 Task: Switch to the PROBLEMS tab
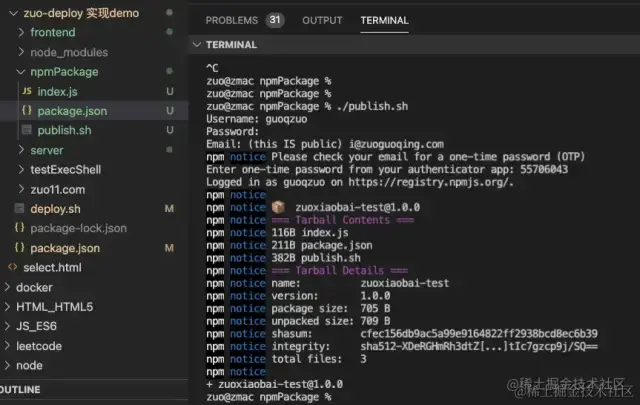[232, 20]
